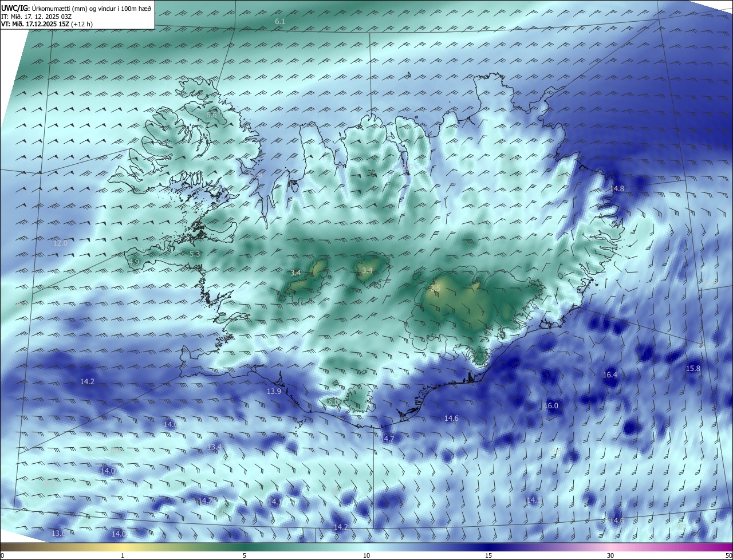
Task: Click the color scale tick label 10
Action: pos(366,555)
